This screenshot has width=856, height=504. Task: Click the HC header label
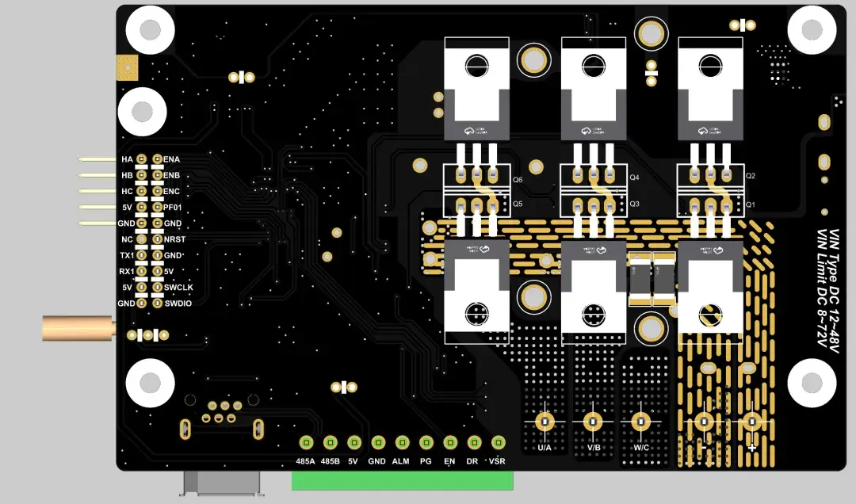[x=127, y=191]
